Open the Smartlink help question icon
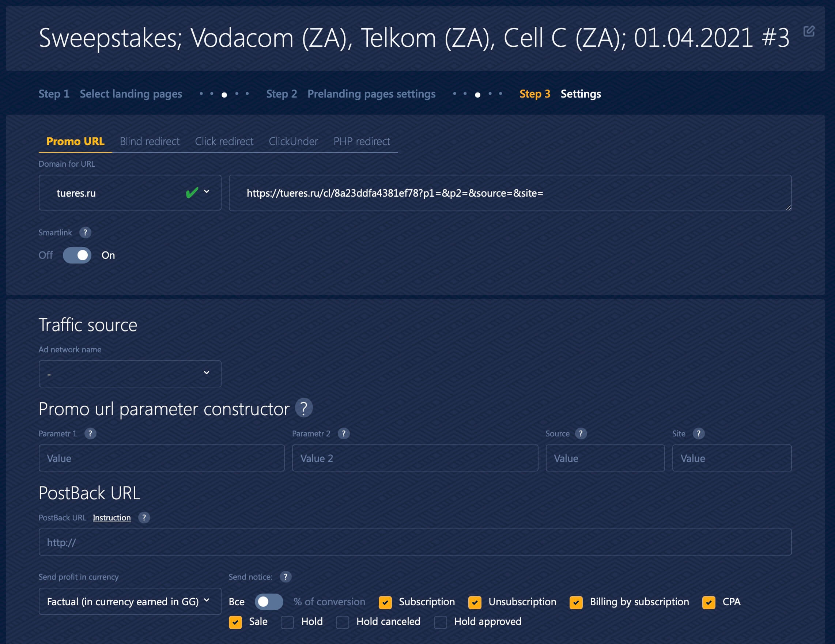The width and height of the screenshot is (835, 644). tap(85, 232)
